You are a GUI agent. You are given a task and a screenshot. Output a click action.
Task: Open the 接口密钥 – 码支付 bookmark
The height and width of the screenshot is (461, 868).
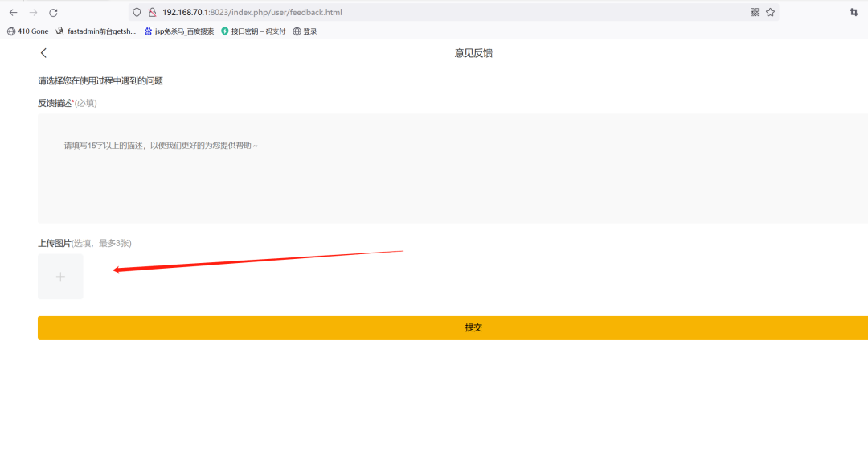click(x=253, y=31)
